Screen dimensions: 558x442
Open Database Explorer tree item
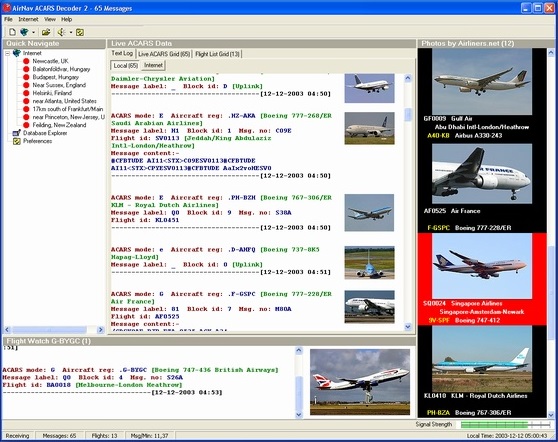(x=45, y=133)
